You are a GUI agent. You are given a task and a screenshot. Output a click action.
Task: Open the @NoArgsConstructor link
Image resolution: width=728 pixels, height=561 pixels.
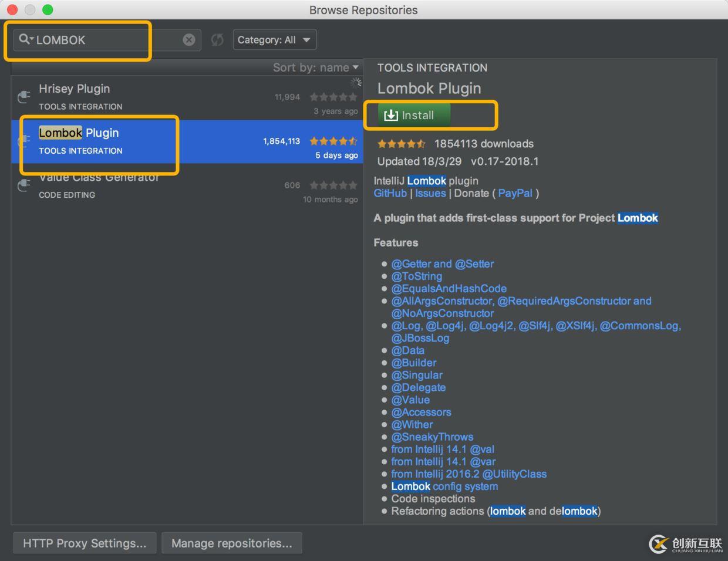pos(443,313)
